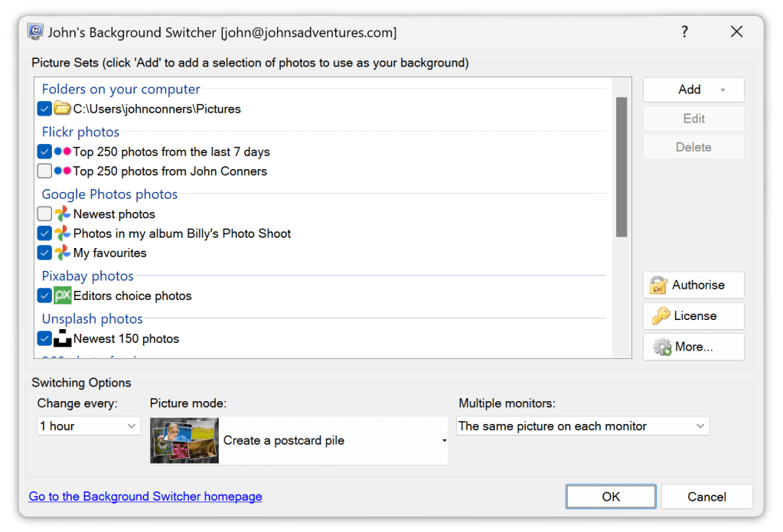The image size is (783, 532).
Task: Click the folder icon beside C:\Users\johnconners\Pictures
Action: pyautogui.click(x=62, y=108)
